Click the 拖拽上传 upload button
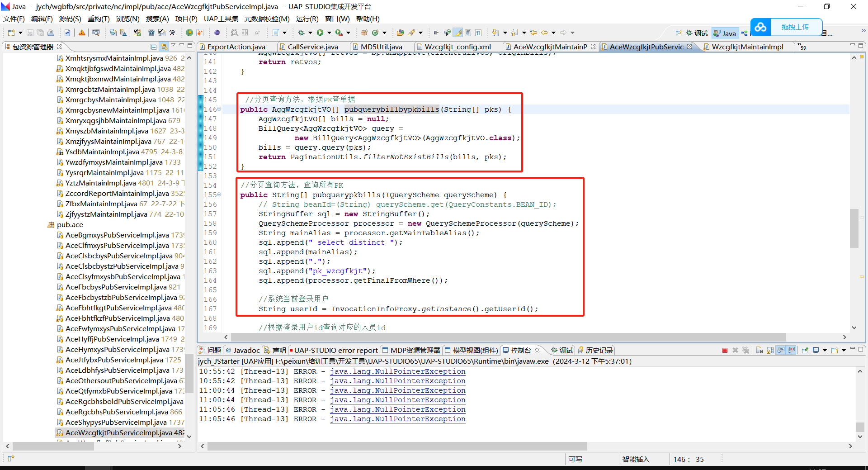 pos(795,27)
